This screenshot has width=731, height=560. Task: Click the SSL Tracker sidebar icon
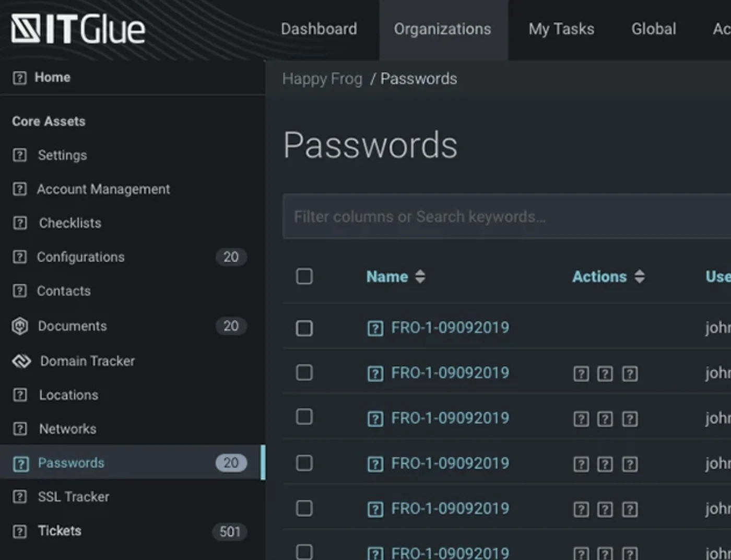(19, 497)
